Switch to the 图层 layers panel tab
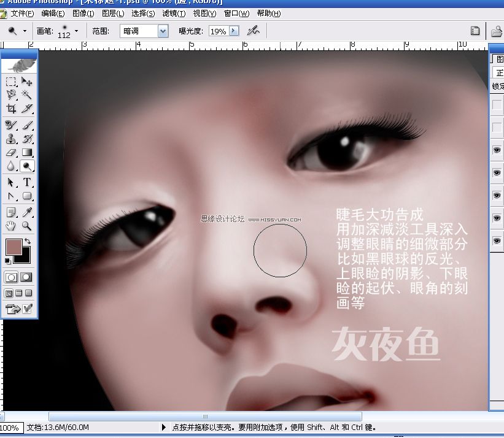The width and height of the screenshot is (504, 438). click(x=499, y=59)
